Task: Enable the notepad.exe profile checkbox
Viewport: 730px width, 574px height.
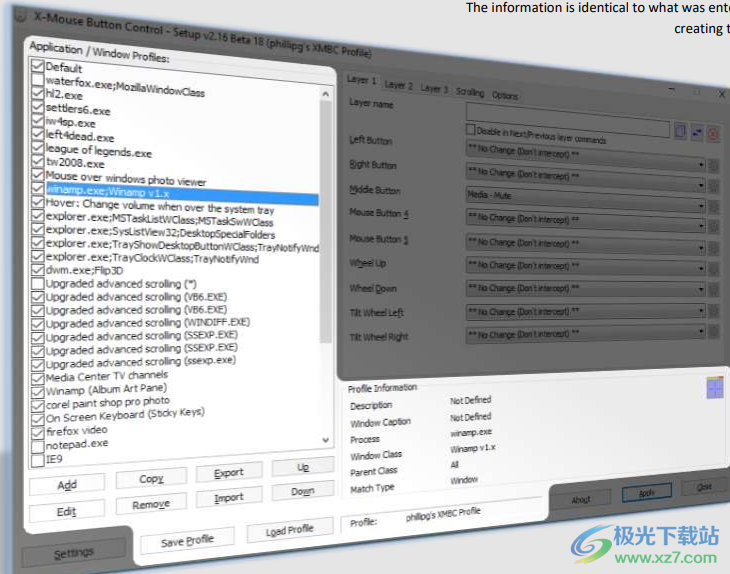Action: (38, 446)
